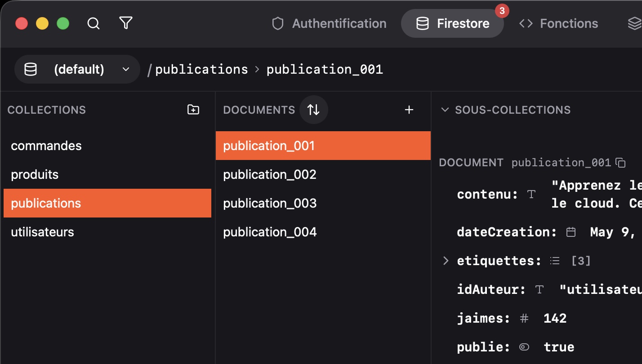The width and height of the screenshot is (642, 364).
Task: Click the contenu field name
Action: (487, 194)
